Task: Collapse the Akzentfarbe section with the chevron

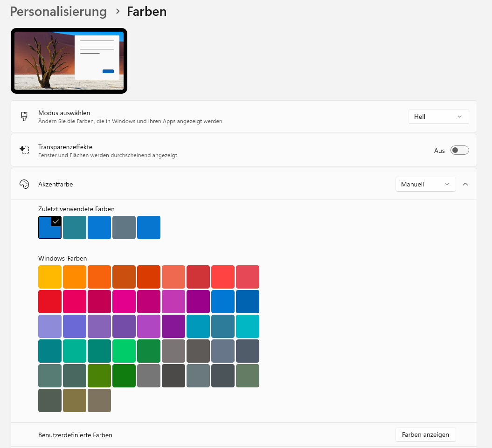Action: 465,184
